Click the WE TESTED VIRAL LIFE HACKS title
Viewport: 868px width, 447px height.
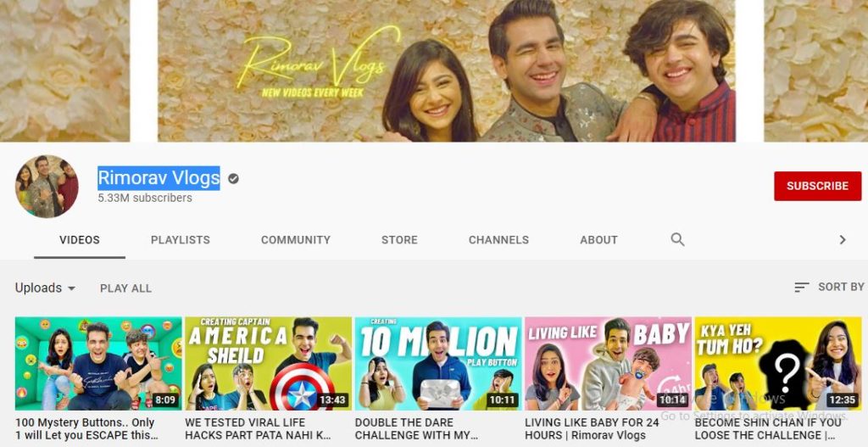click(258, 428)
